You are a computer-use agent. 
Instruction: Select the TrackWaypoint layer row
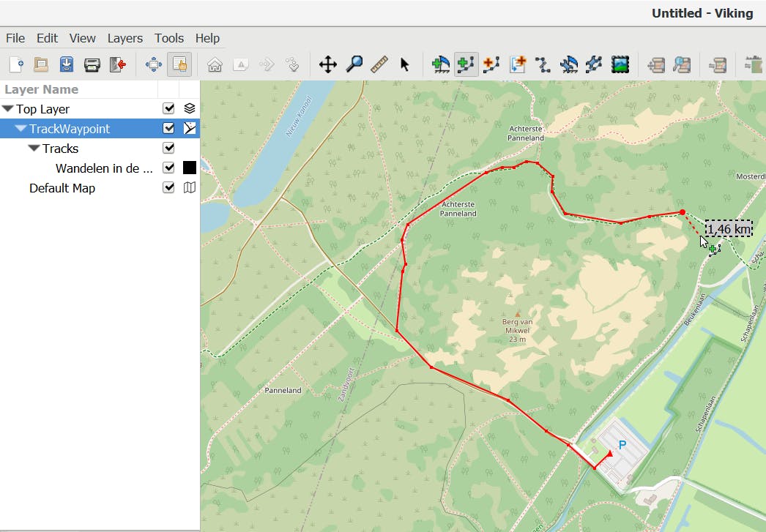[x=100, y=128]
